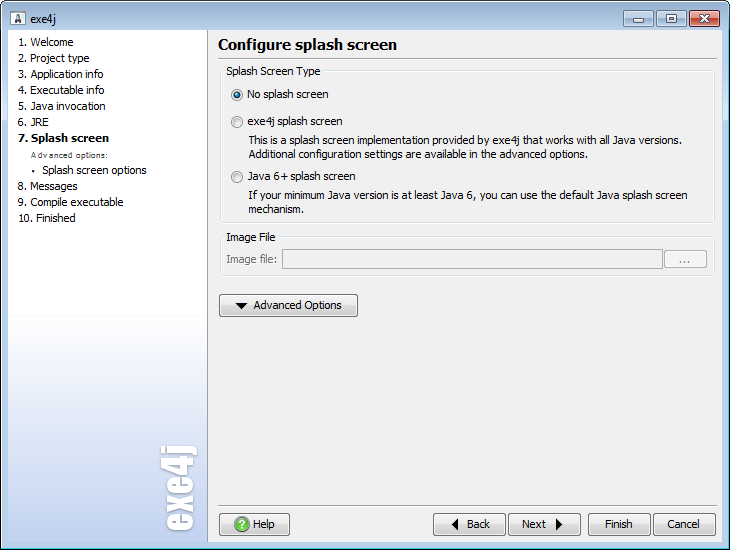Click the Next button's right arrow icon

[x=559, y=524]
